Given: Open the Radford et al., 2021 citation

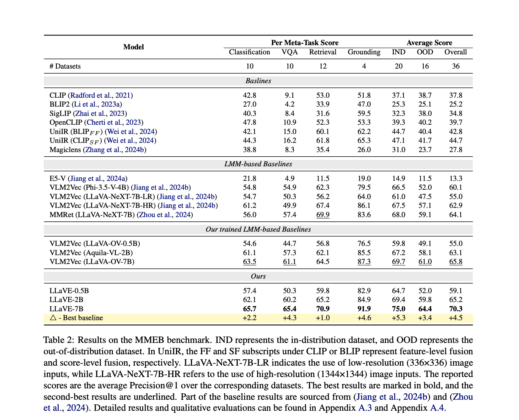Looking at the screenshot, I should click(x=101, y=95).
